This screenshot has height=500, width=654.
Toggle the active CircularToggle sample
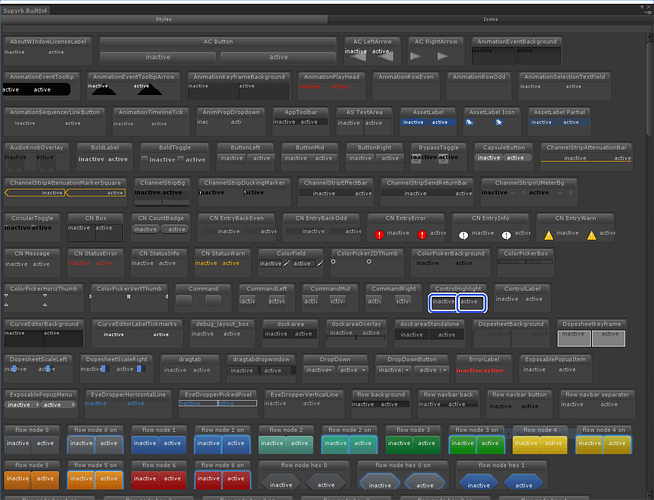[42, 228]
